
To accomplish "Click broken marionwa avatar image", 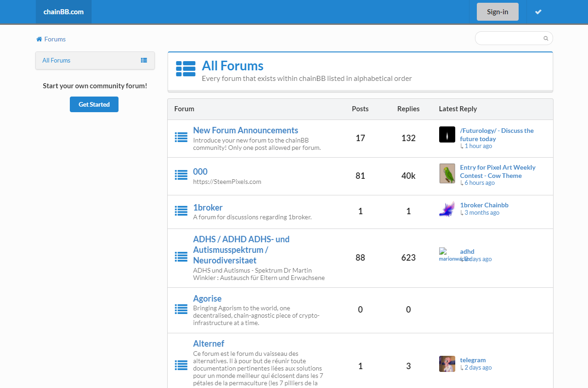I will pyautogui.click(x=447, y=255).
